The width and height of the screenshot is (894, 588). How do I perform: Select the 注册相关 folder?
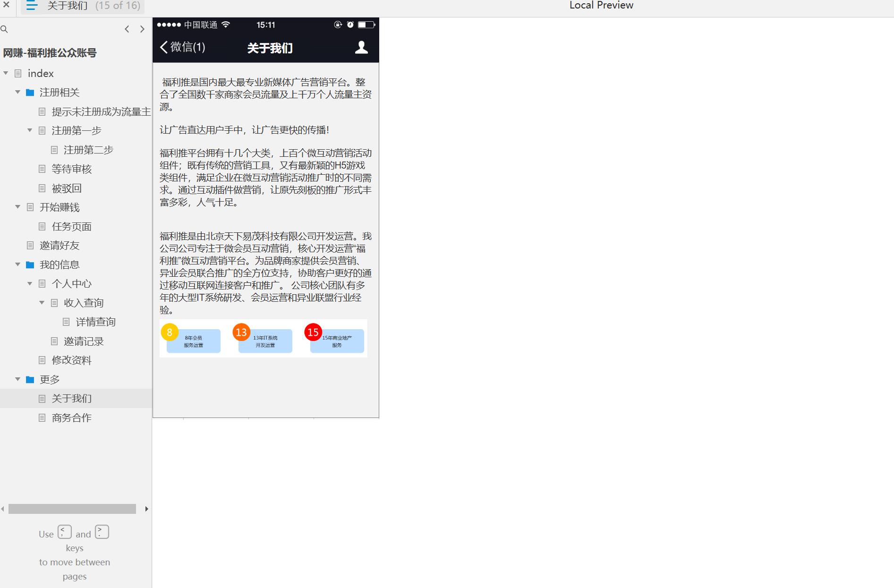pos(60,92)
